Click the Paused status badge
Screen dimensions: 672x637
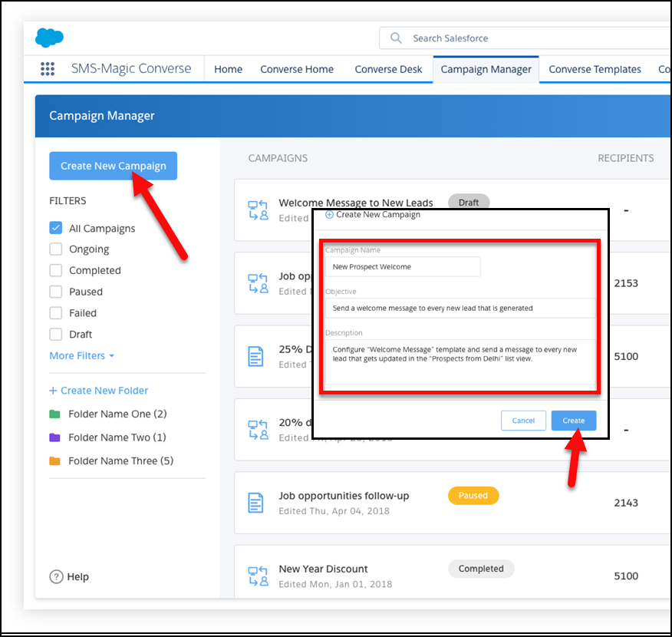pos(473,496)
